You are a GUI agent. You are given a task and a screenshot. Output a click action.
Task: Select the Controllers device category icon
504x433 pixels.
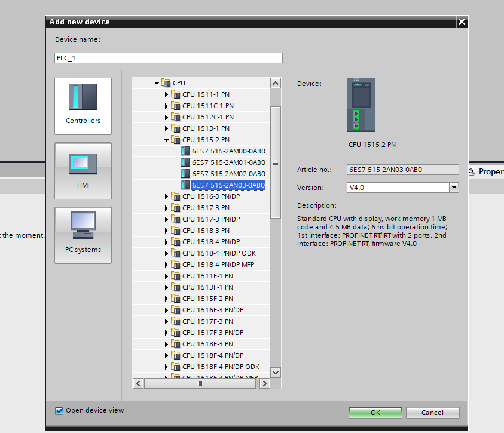coord(83,97)
